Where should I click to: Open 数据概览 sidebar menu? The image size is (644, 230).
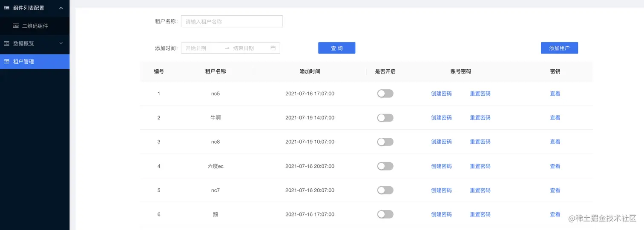pos(34,43)
